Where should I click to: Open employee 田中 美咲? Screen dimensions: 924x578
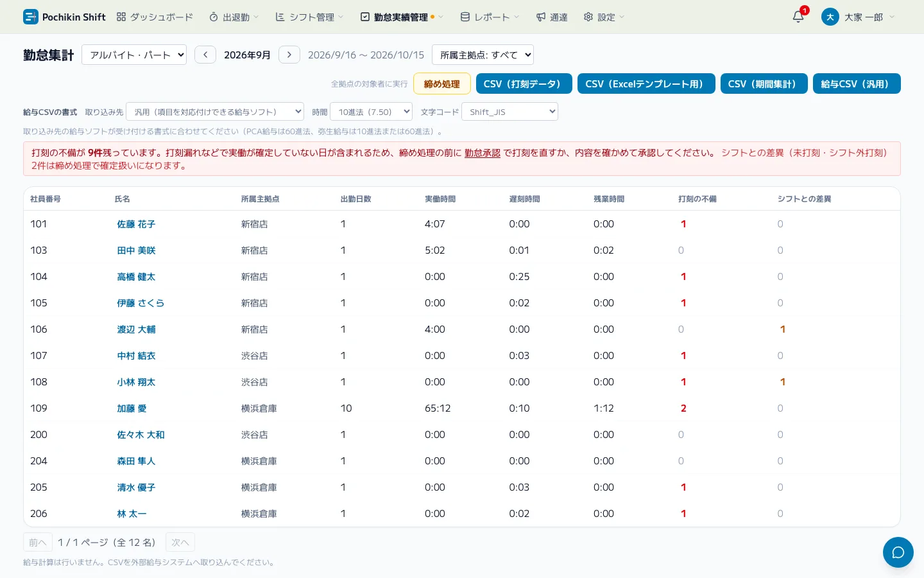136,250
